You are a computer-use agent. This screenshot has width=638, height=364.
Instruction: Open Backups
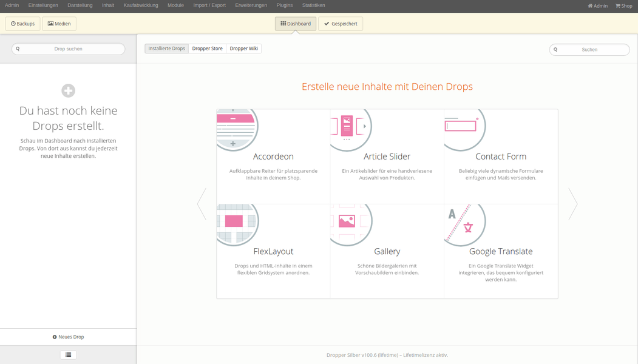(23, 24)
